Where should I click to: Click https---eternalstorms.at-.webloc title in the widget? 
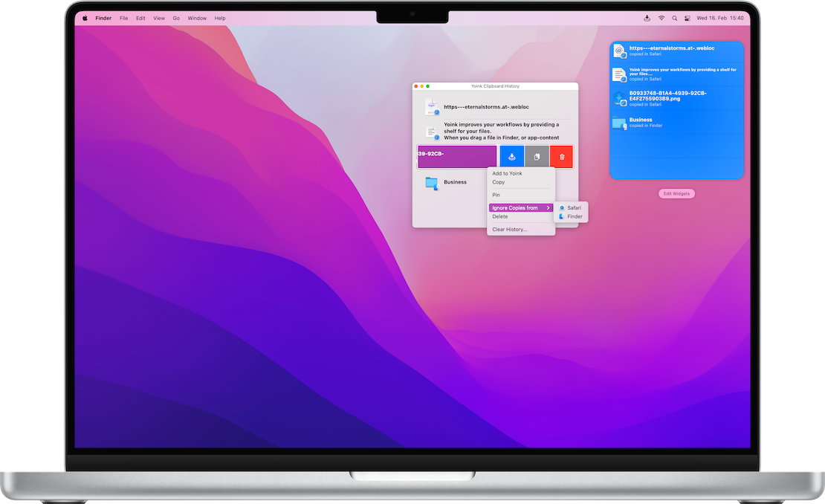click(672, 48)
